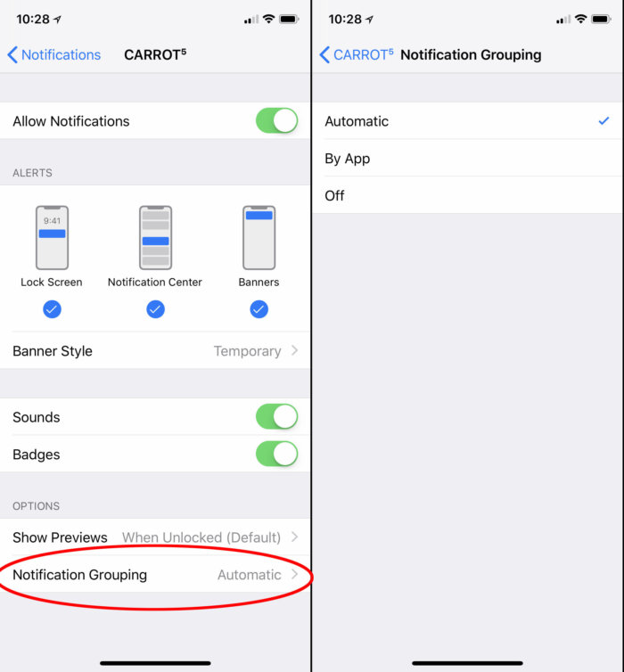Open Show Previews options chevron
Screen dimensions: 624x672
[295, 537]
